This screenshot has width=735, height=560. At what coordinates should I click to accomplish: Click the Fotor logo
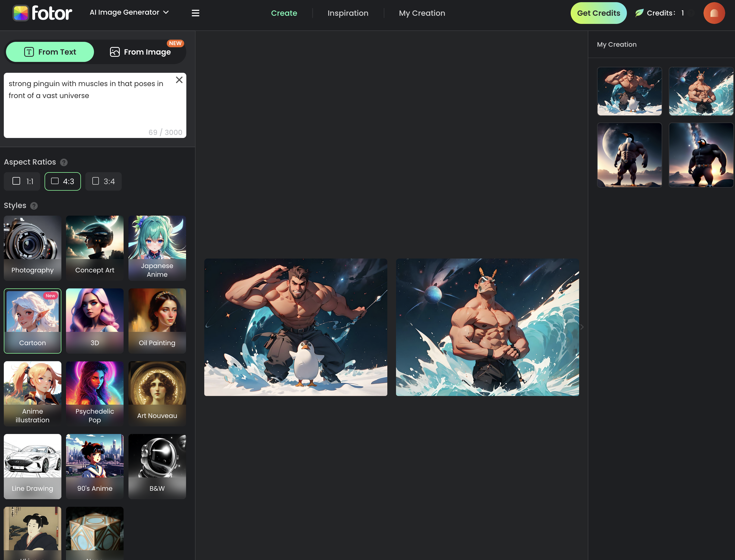point(42,13)
